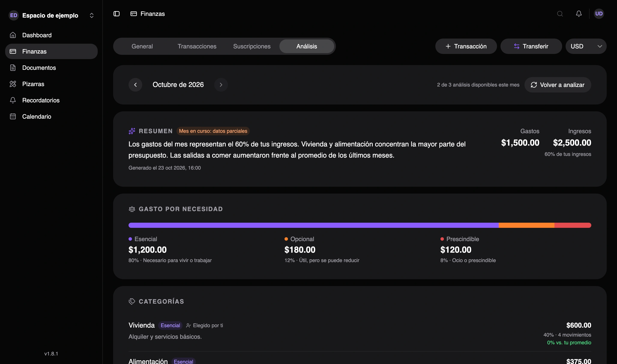Open the UD user avatar menu

tap(599, 14)
